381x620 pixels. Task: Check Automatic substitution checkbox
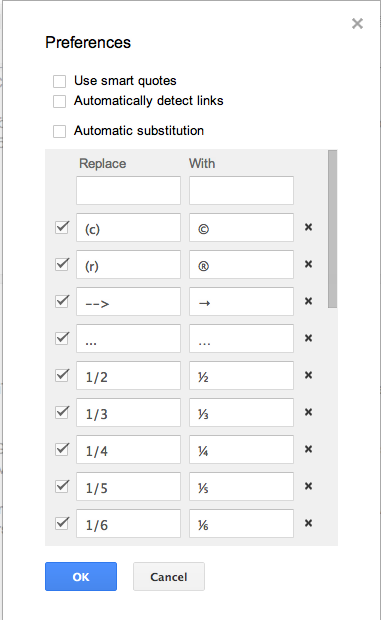[60, 131]
